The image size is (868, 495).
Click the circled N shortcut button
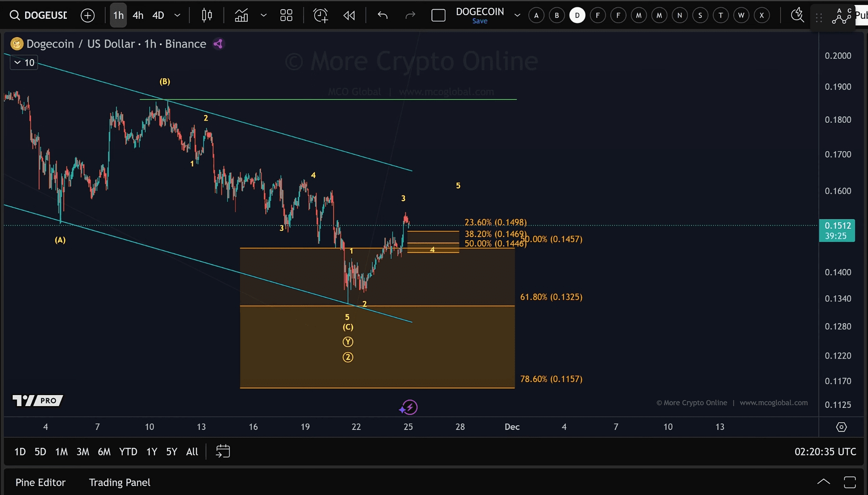tap(680, 16)
